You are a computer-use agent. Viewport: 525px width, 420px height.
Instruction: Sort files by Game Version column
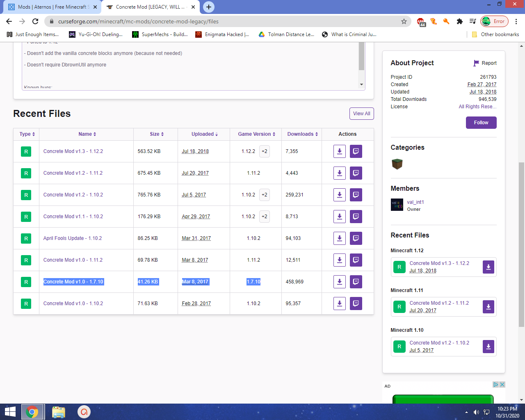click(257, 134)
